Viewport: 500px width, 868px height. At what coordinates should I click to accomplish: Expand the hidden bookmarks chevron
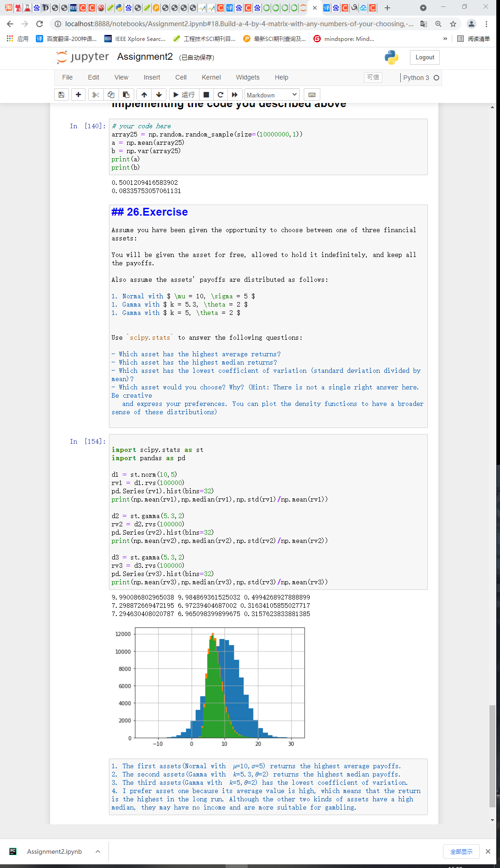(x=445, y=39)
